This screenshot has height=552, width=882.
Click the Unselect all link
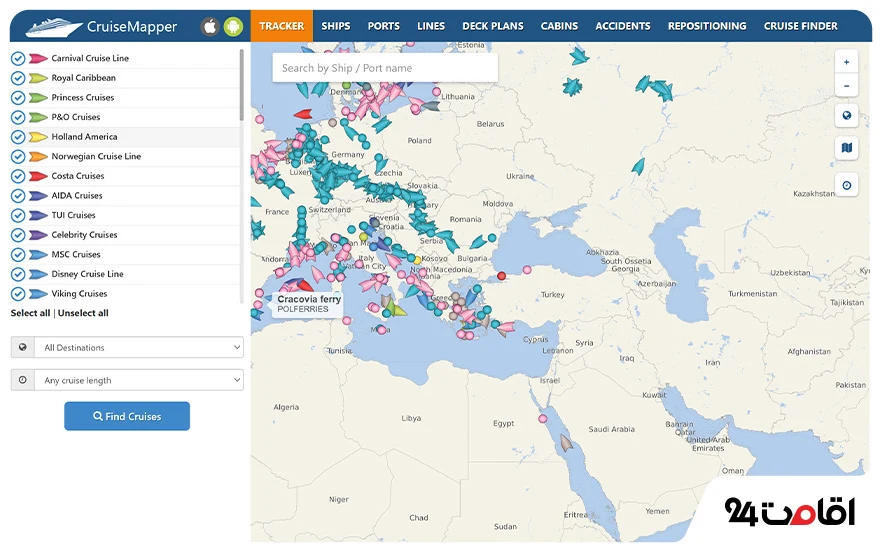point(83,313)
